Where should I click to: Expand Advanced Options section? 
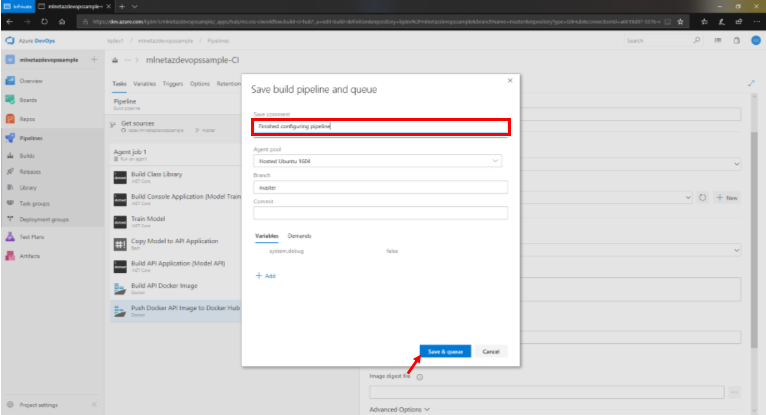coord(399,408)
